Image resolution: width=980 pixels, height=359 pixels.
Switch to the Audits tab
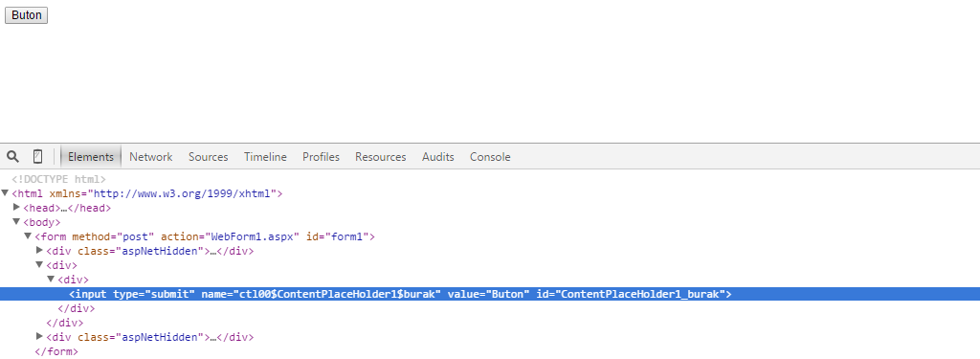(x=438, y=157)
